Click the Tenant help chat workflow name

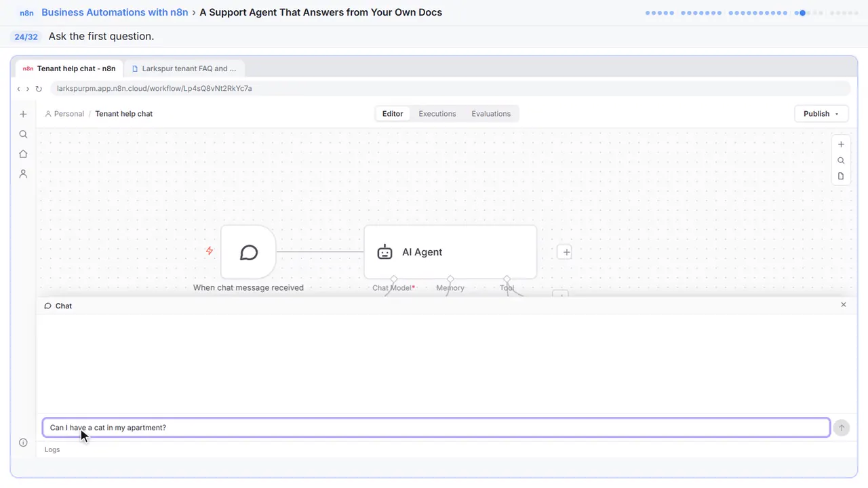pos(124,114)
